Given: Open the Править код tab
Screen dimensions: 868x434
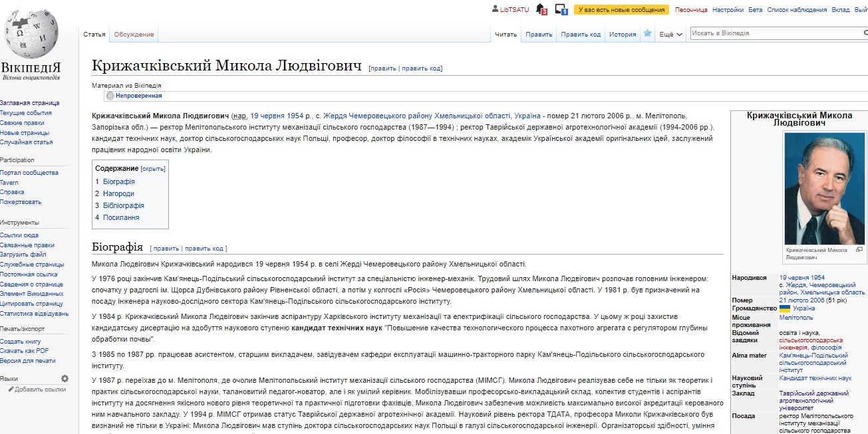Looking at the screenshot, I should (x=581, y=35).
